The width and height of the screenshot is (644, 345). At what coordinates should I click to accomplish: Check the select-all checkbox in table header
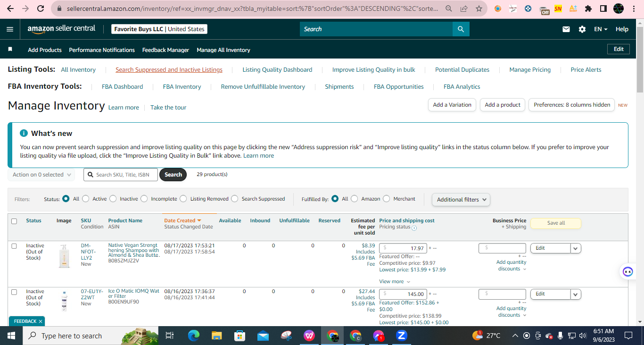[14, 221]
